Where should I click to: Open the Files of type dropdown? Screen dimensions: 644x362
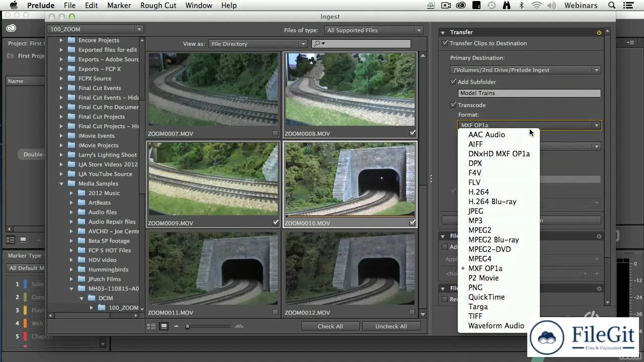pyautogui.click(x=374, y=30)
